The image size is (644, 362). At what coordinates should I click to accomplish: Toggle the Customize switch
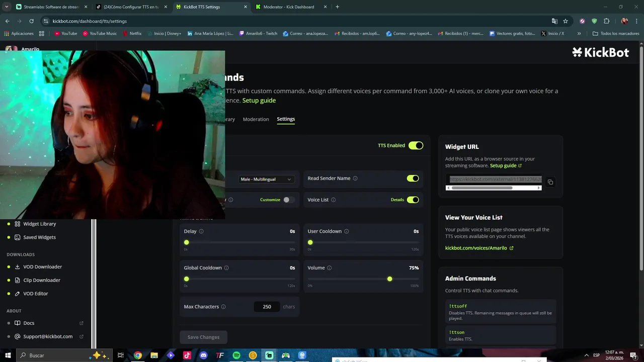click(289, 200)
